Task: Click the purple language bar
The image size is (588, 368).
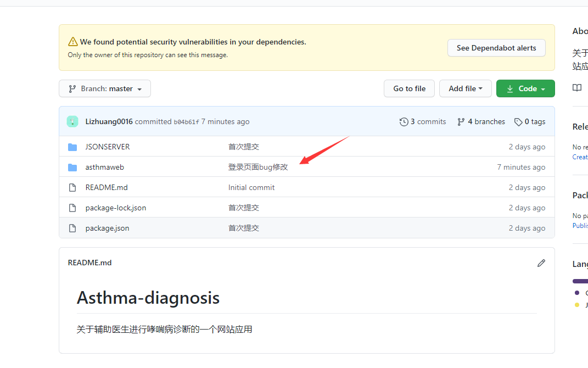Action: point(580,281)
